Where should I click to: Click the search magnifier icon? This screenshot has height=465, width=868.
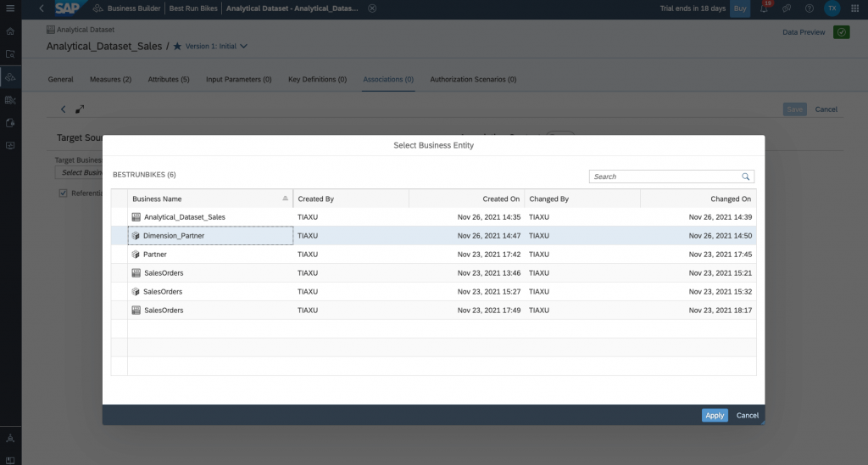coord(746,176)
